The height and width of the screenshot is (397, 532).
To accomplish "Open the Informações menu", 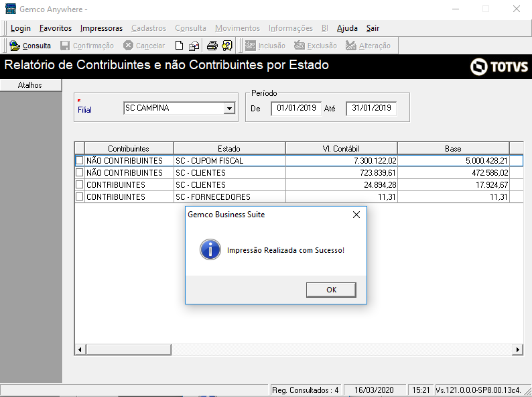I will 290,28.
